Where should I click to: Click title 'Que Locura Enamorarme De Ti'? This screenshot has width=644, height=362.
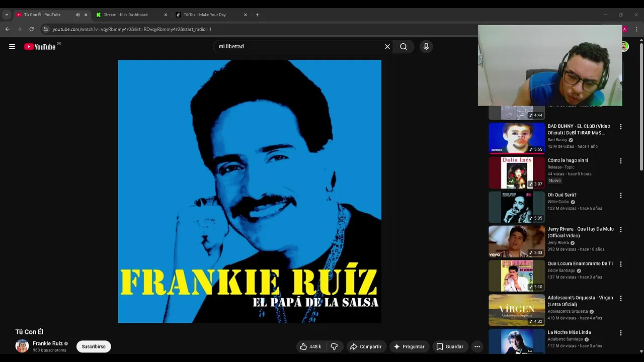[x=580, y=263]
